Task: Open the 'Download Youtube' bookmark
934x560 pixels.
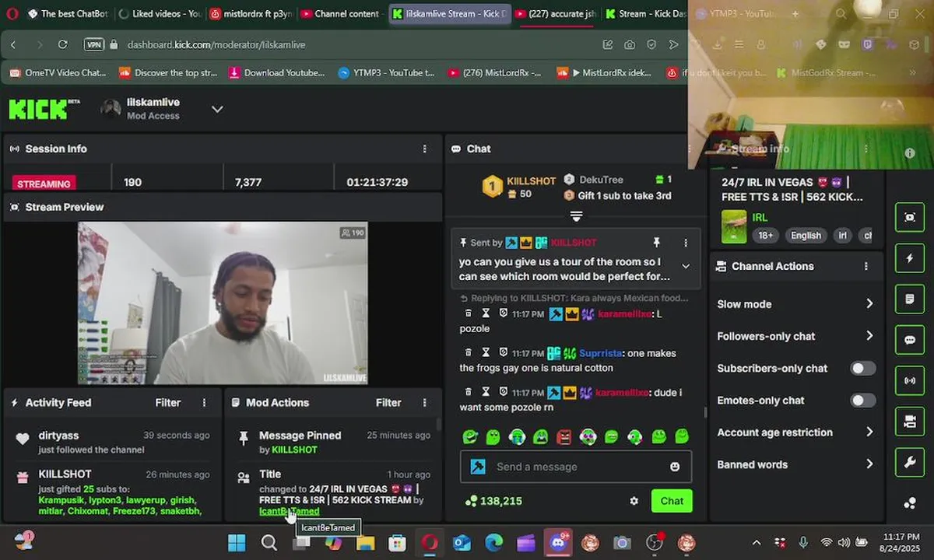Action: (277, 72)
